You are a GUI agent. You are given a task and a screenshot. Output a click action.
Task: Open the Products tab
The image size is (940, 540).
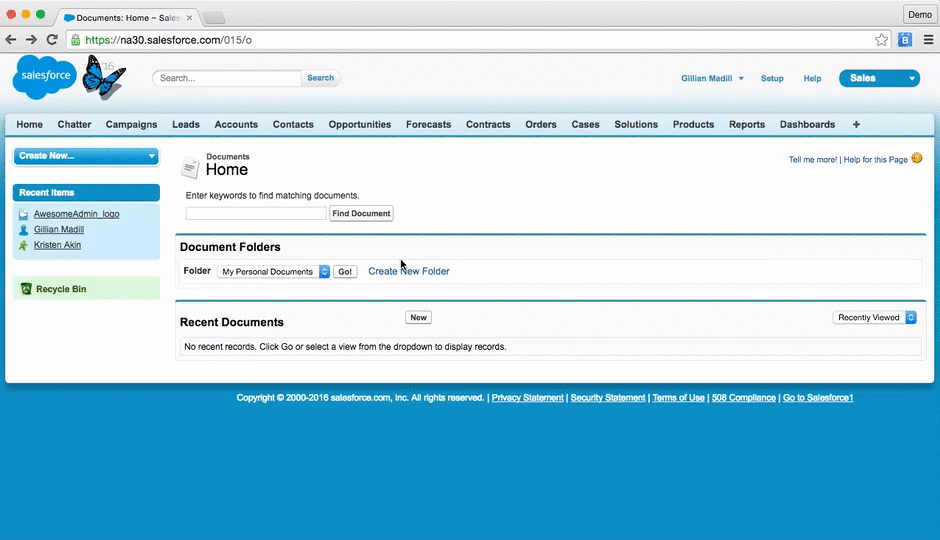tap(693, 125)
